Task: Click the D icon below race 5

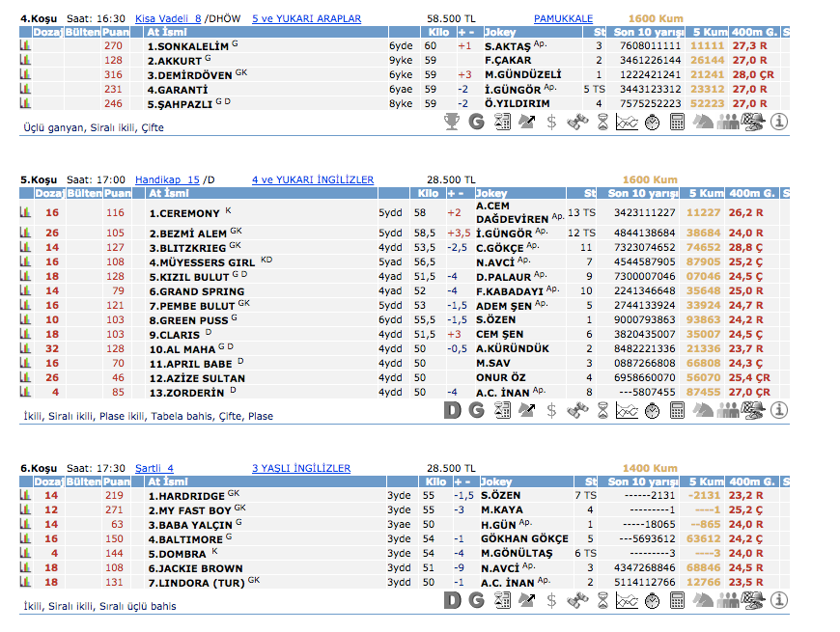Action: [x=451, y=410]
